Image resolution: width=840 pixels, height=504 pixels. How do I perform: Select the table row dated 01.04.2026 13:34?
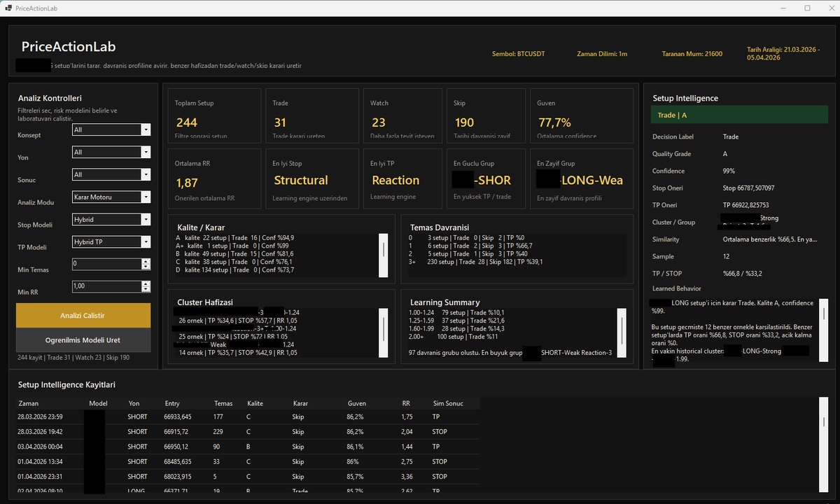(248, 462)
